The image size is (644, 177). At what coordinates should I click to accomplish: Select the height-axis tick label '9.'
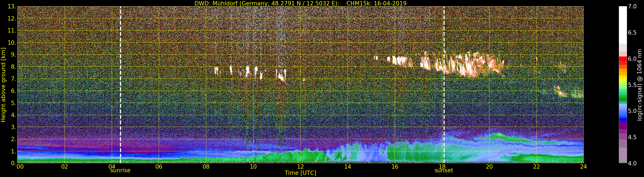click(13, 55)
